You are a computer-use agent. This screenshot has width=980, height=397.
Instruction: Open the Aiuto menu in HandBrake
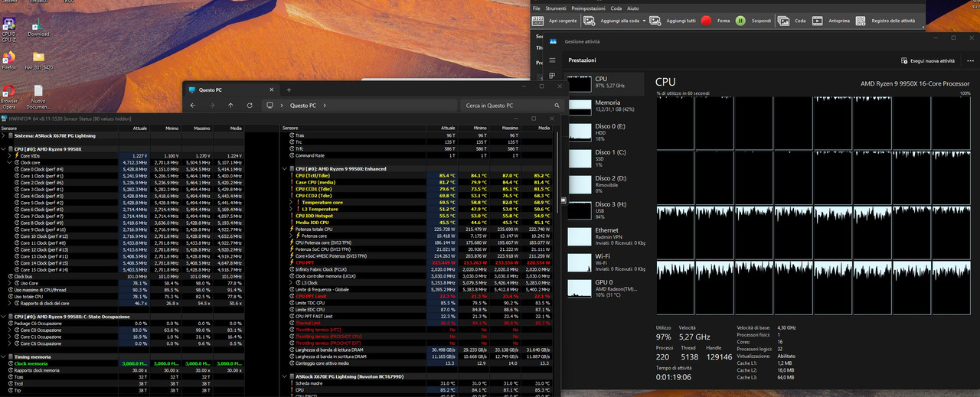633,8
